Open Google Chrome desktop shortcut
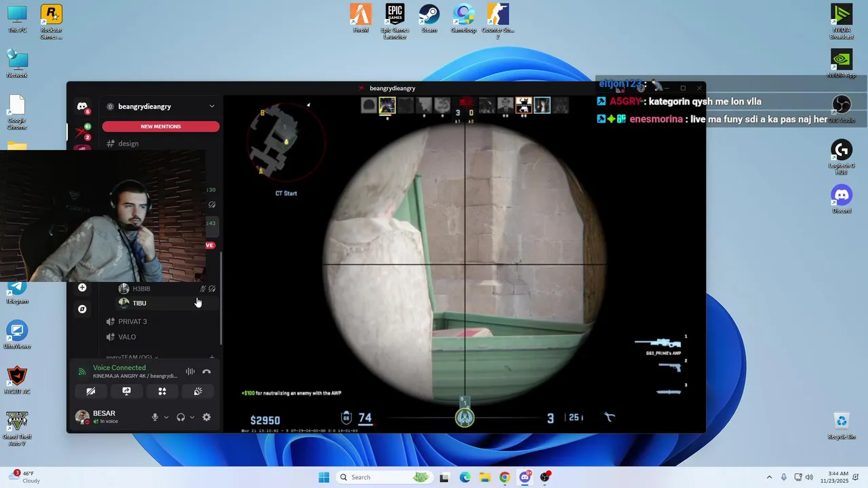This screenshot has height=488, width=868. point(17,113)
